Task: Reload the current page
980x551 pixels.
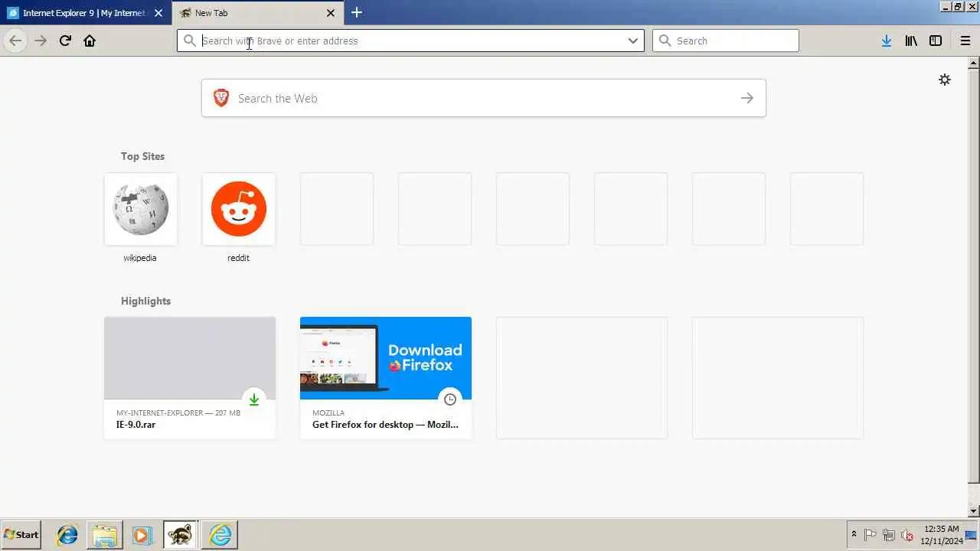Action: [x=65, y=41]
